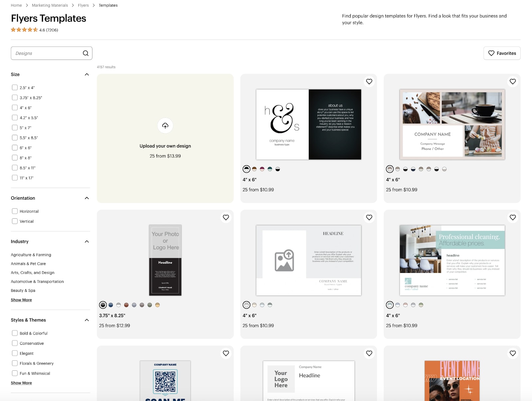Click the search magnifier icon
532x401 pixels.
click(x=85, y=53)
